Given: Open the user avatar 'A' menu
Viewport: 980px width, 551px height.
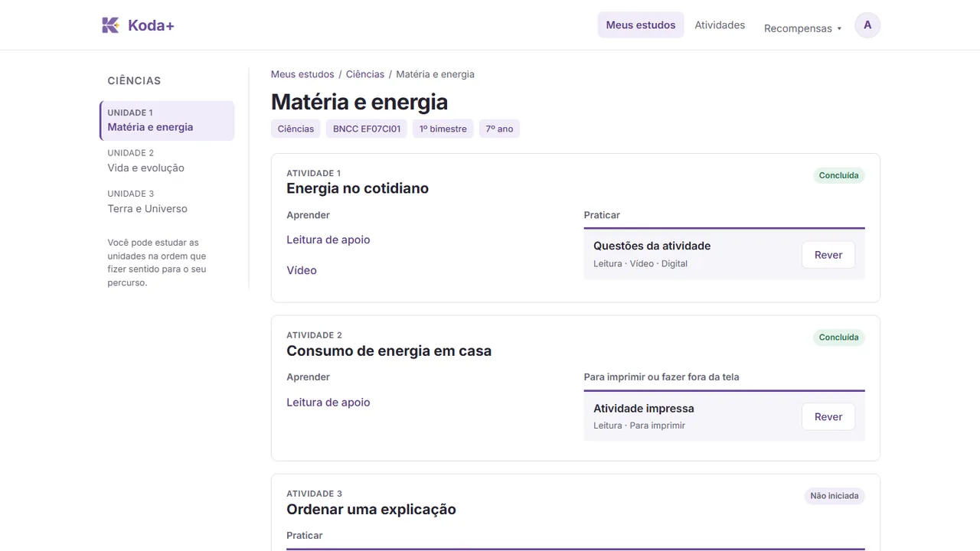Looking at the screenshot, I should 867,25.
